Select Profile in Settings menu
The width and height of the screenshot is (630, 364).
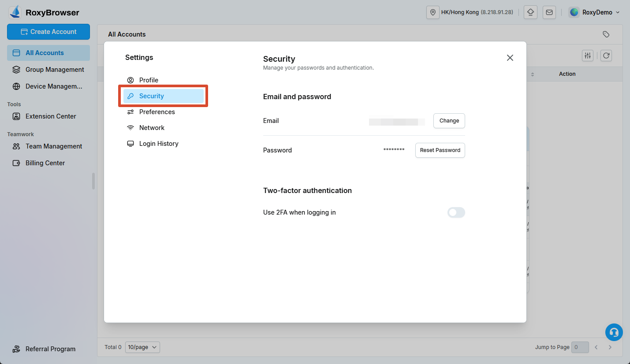pyautogui.click(x=164, y=80)
